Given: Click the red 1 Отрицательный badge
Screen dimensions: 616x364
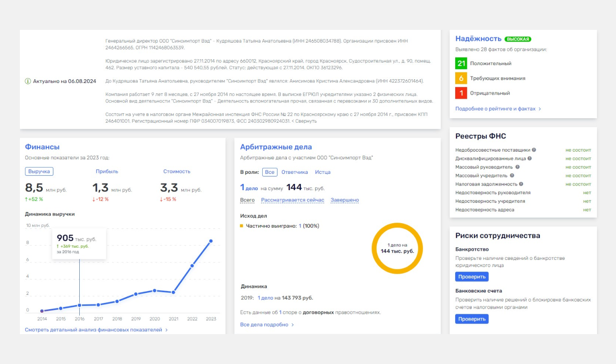Looking at the screenshot, I should click(461, 93).
